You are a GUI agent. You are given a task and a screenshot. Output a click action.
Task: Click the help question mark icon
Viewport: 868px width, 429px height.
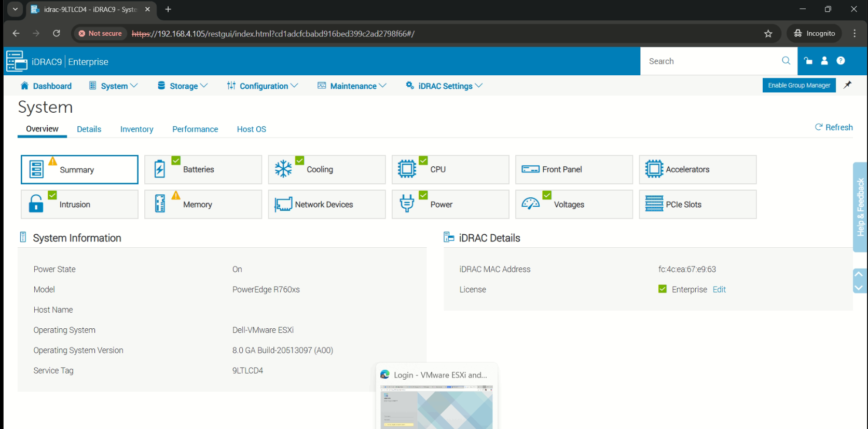pos(841,61)
